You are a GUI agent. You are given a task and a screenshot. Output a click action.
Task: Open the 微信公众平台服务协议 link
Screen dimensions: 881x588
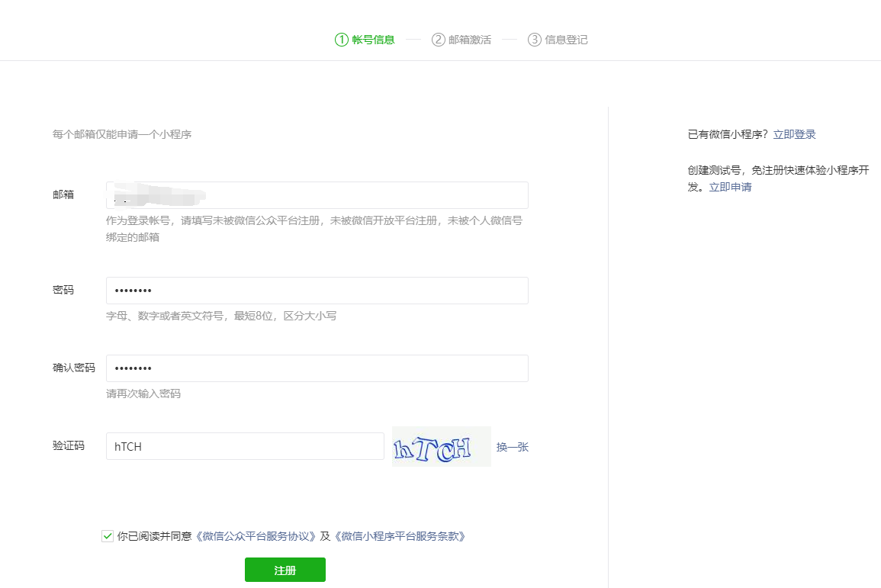pyautogui.click(x=256, y=536)
